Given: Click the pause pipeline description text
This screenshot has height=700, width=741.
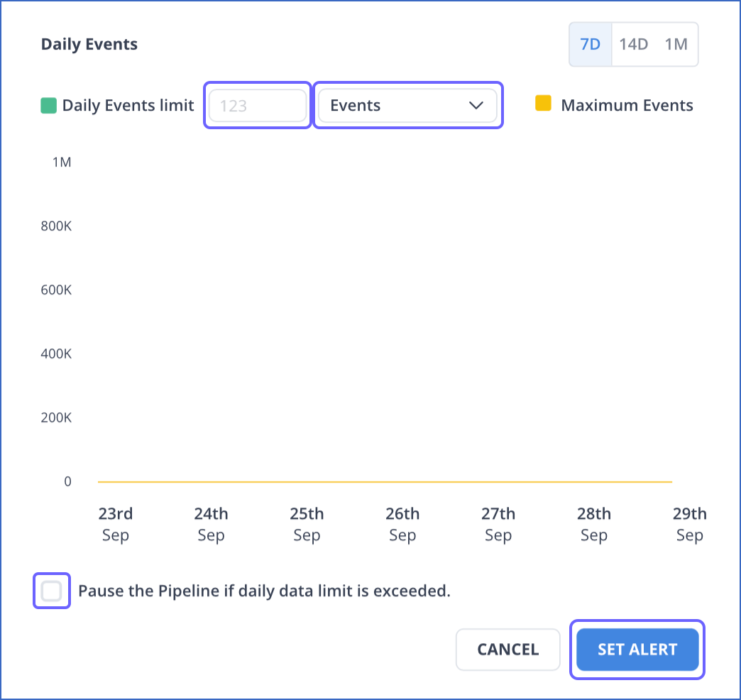Looking at the screenshot, I should click(265, 591).
